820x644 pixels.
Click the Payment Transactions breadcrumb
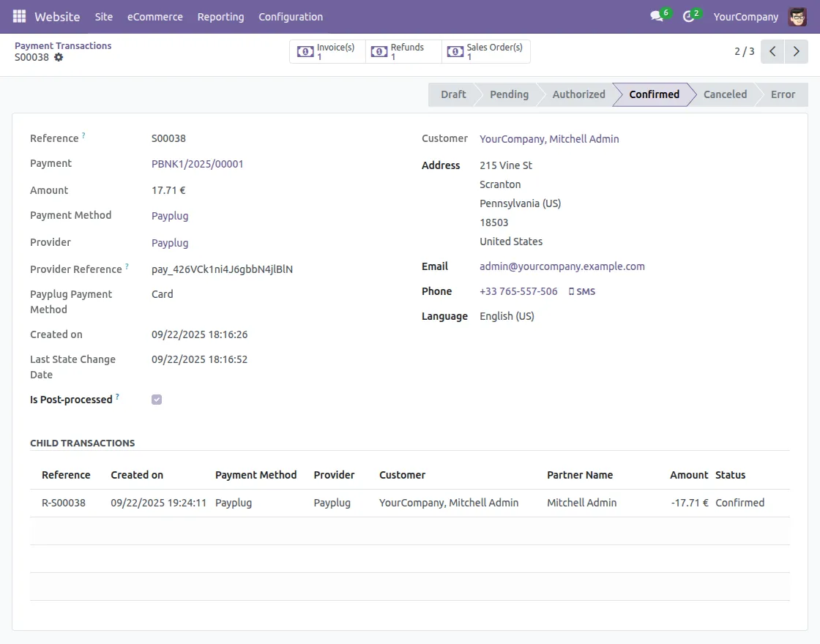[63, 45]
